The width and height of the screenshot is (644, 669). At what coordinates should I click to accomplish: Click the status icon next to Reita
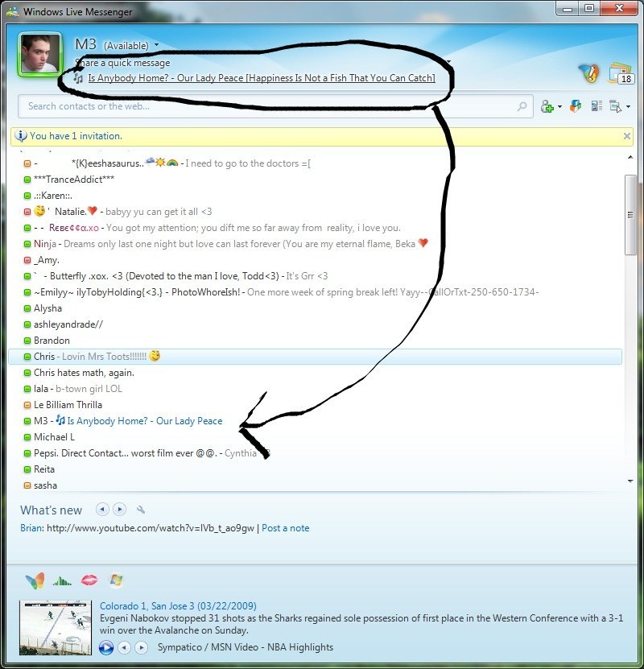(27, 469)
